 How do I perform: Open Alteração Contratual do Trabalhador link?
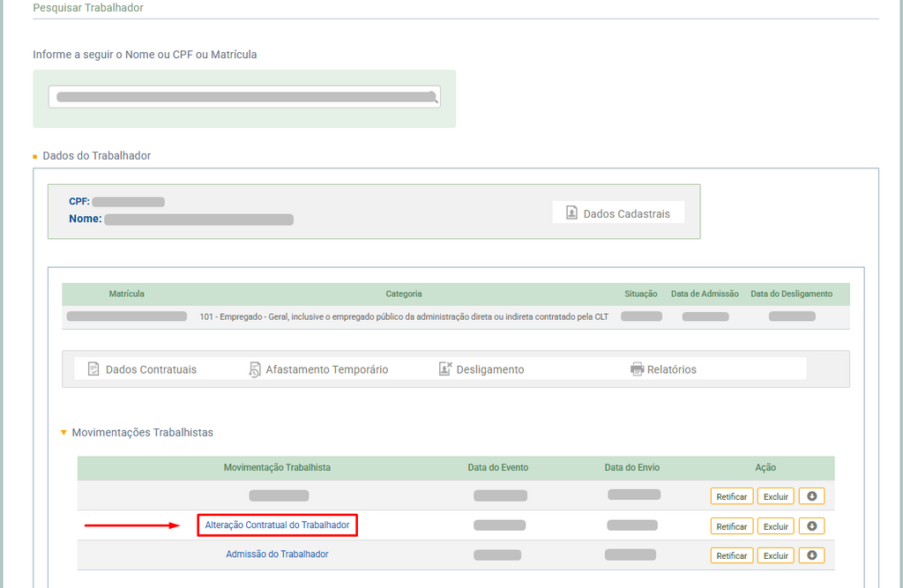[x=277, y=525]
